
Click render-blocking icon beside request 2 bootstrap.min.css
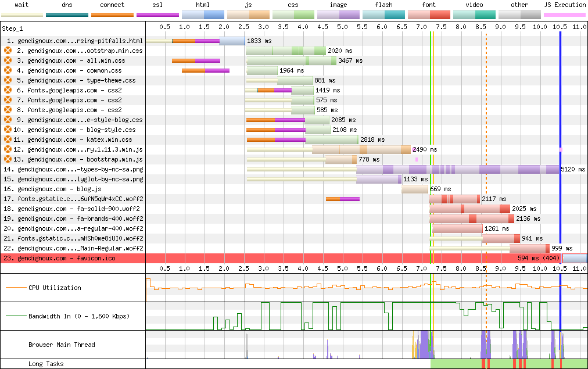(x=8, y=51)
